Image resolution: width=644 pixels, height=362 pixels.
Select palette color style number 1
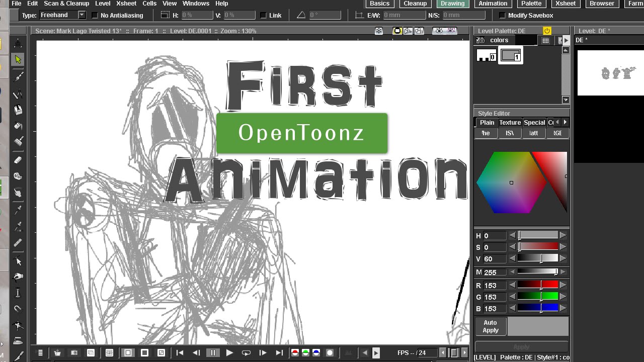pyautogui.click(x=511, y=55)
